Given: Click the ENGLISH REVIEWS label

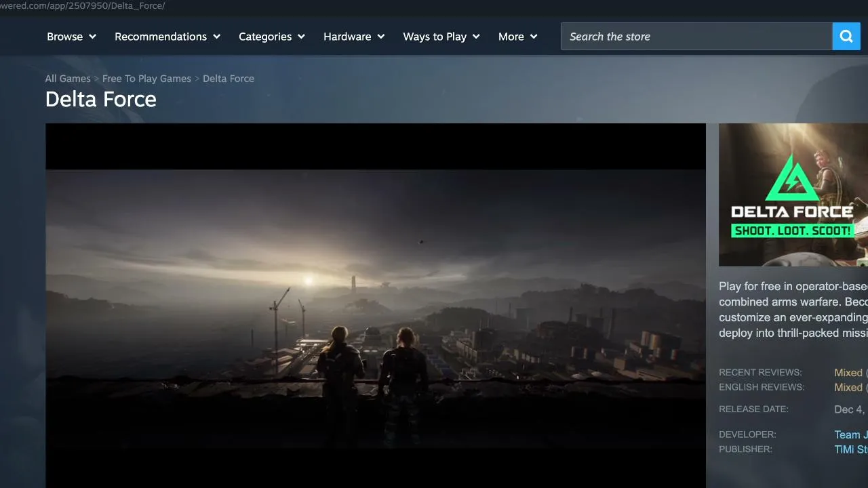Looking at the screenshot, I should [762, 388].
